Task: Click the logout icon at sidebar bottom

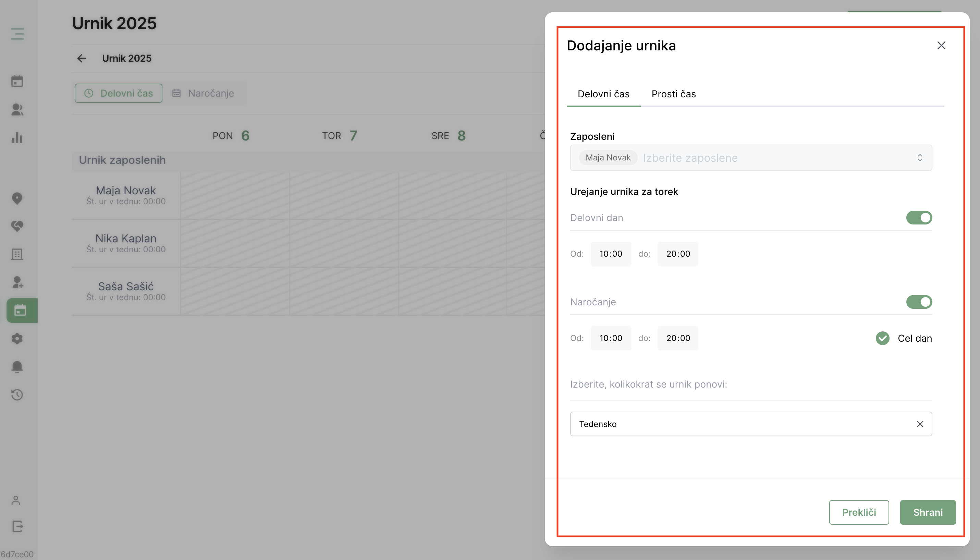Action: [x=17, y=526]
